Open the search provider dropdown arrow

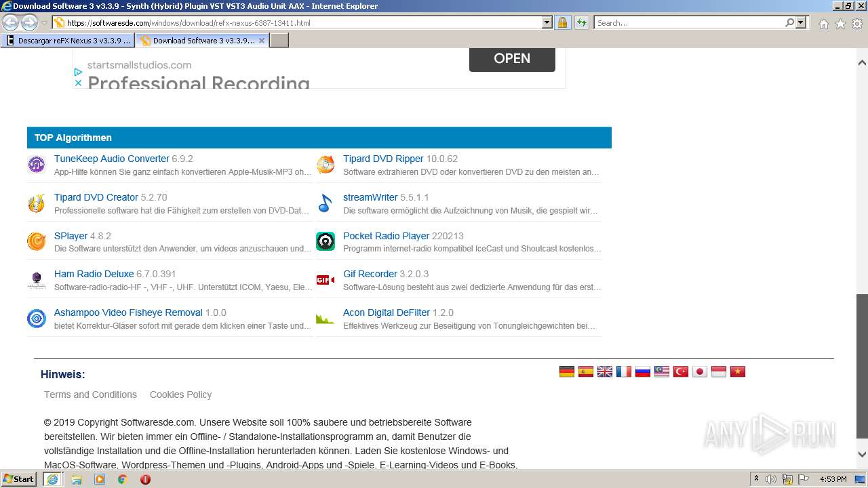tap(801, 22)
